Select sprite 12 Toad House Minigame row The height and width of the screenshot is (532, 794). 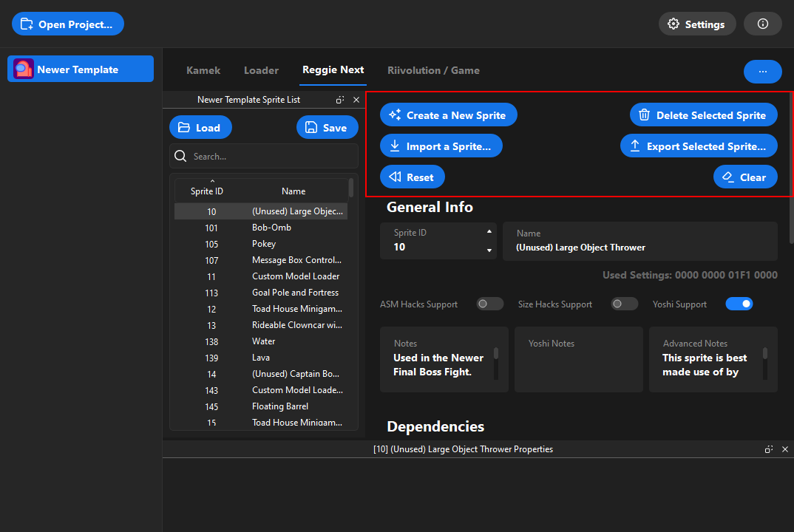(261, 309)
